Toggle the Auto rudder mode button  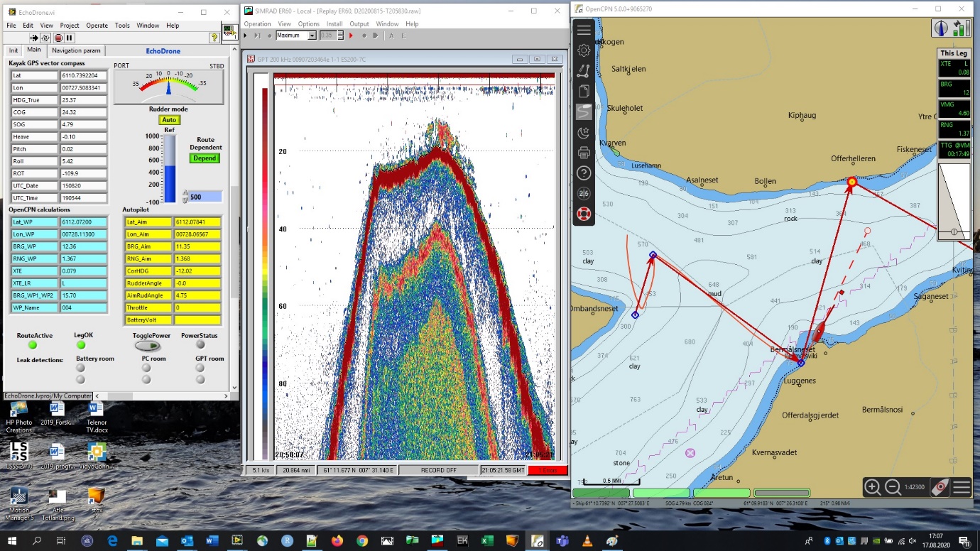pos(168,120)
